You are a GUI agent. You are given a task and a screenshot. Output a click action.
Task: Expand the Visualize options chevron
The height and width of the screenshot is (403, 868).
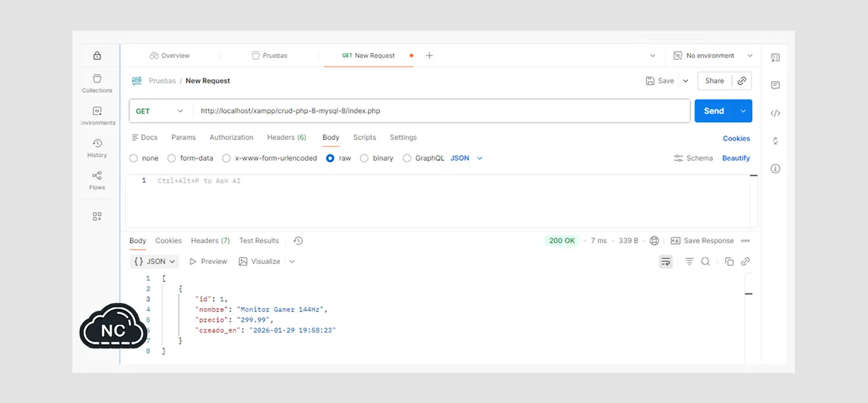click(x=292, y=262)
